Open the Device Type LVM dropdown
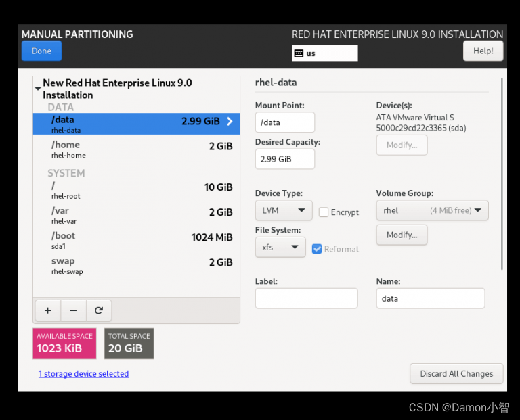 point(284,210)
